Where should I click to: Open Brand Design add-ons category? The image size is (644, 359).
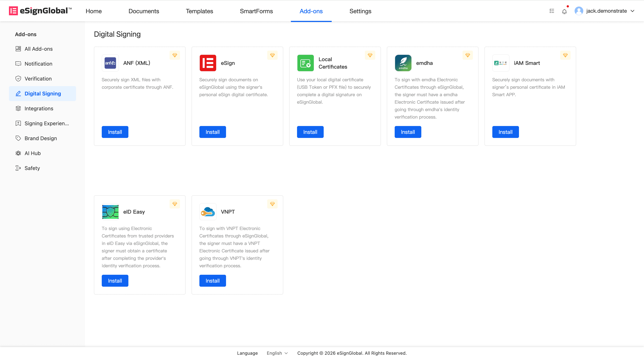[42, 138]
